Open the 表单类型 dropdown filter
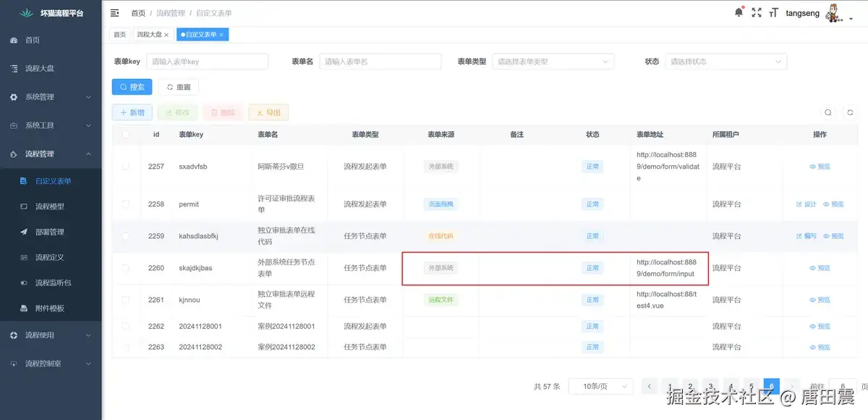 (553, 62)
